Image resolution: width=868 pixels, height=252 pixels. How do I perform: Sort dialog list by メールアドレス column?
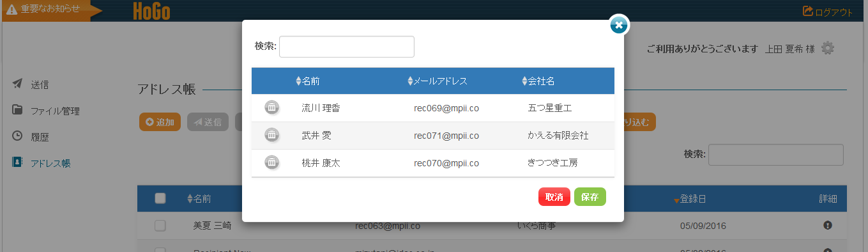pyautogui.click(x=438, y=81)
